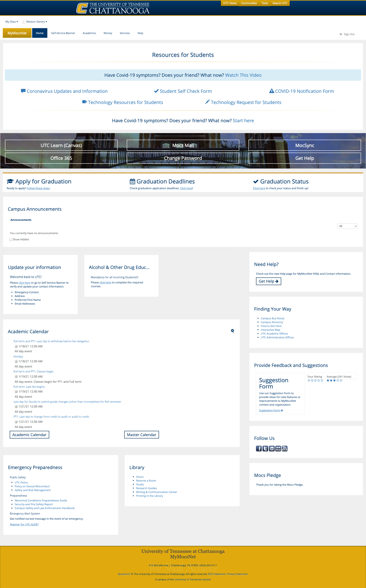The height and width of the screenshot is (588, 366).
Task: Open the Reserve a Room library link
Action: 146,481
